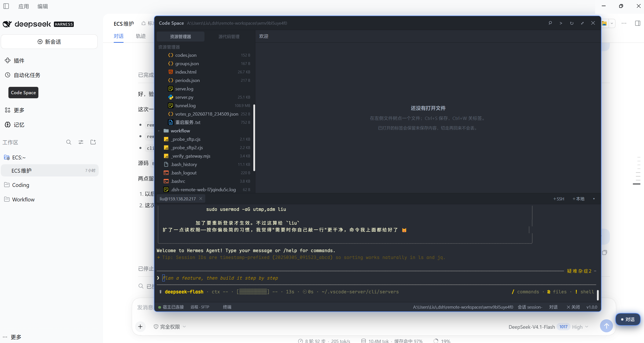The width and height of the screenshot is (644, 343).
Task: Click the plus attachment button
Action: coord(140,327)
